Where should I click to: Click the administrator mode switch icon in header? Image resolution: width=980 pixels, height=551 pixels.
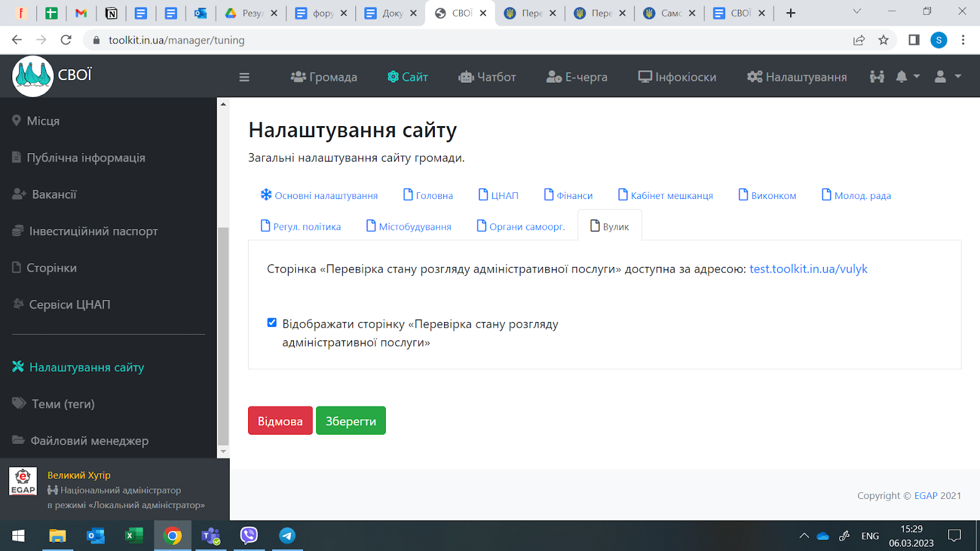[x=876, y=77]
